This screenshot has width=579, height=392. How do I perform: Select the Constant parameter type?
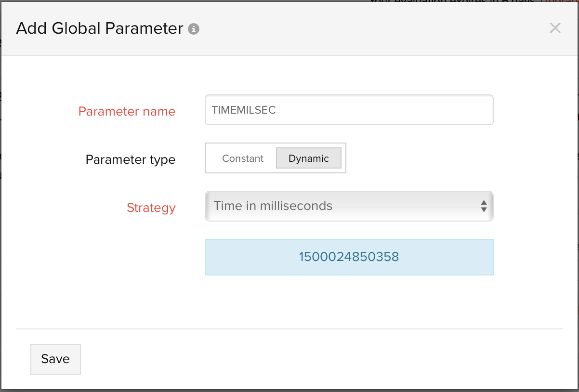[x=243, y=158]
